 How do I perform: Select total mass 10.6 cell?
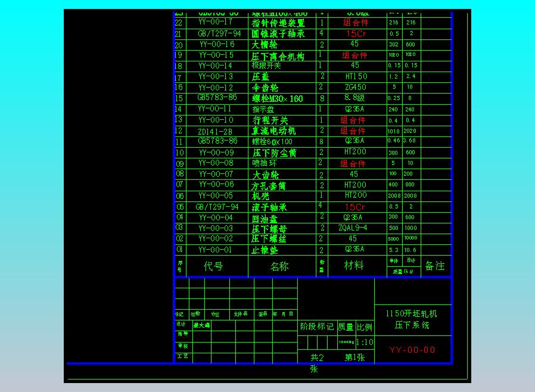point(410,250)
